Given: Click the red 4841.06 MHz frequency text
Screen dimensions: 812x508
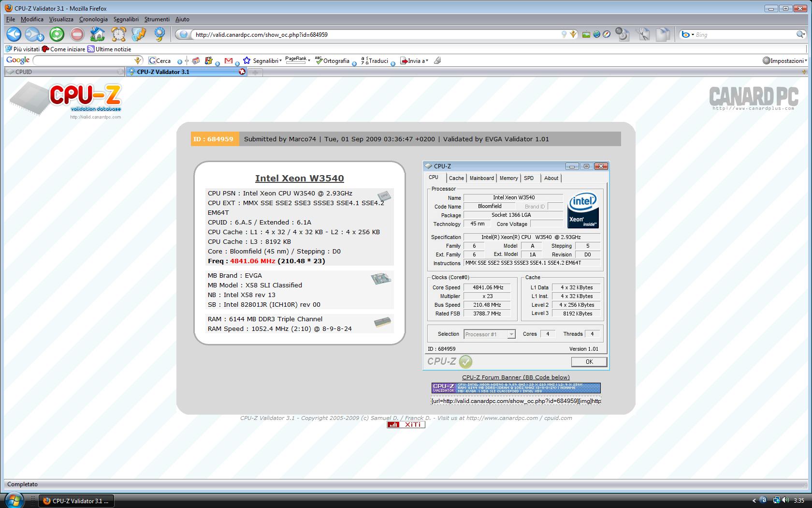Looking at the screenshot, I should (x=252, y=261).
